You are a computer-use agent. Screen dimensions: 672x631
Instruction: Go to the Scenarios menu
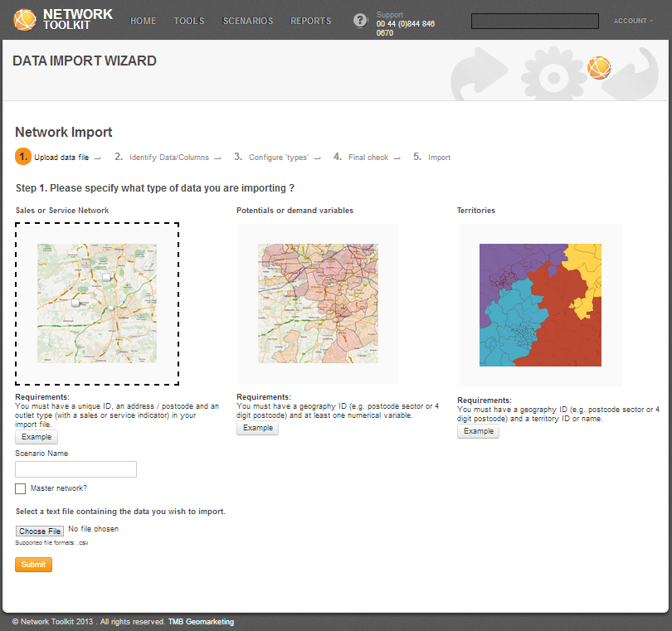click(x=248, y=21)
